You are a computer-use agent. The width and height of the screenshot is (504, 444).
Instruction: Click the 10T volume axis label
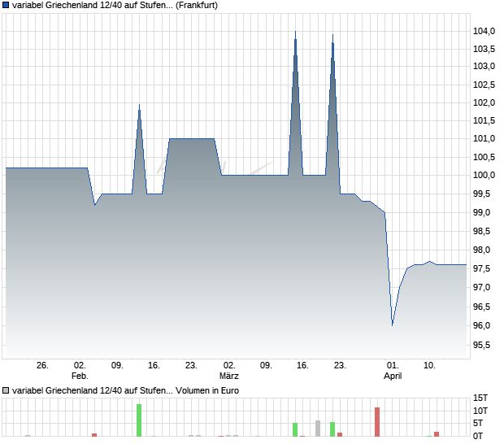coord(480,411)
